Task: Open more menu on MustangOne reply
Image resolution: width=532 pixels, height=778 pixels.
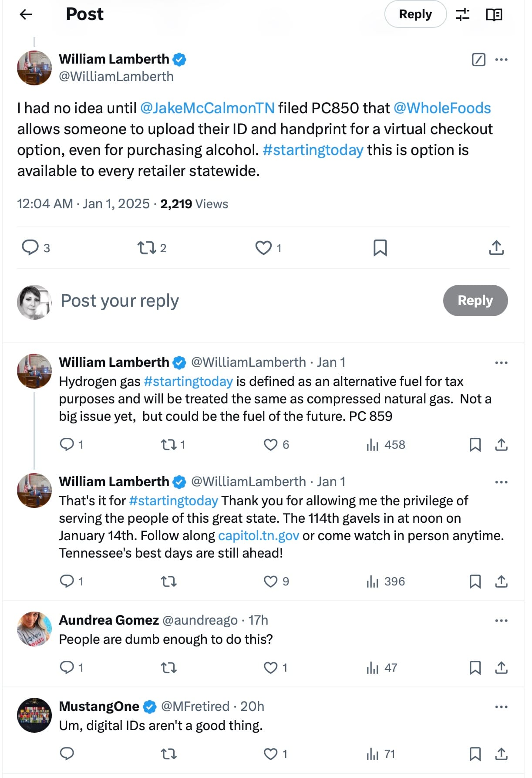Action: point(502,707)
